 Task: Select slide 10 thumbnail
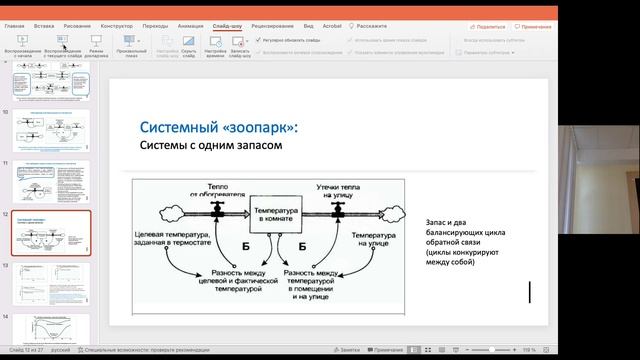pyautogui.click(x=51, y=131)
